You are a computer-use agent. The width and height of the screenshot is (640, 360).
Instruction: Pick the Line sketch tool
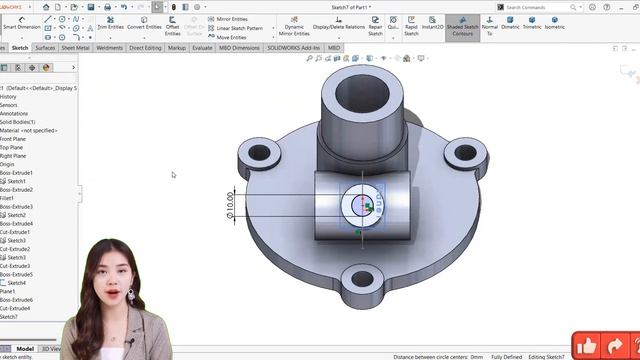[48, 19]
